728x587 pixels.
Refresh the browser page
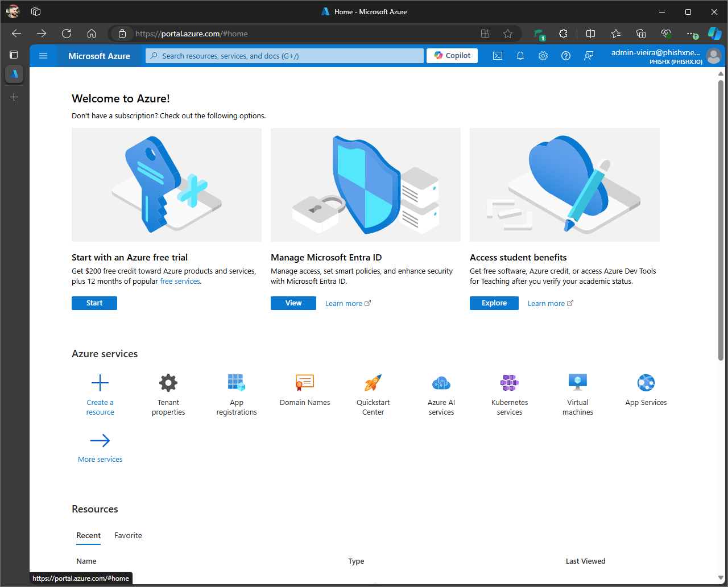pos(67,34)
